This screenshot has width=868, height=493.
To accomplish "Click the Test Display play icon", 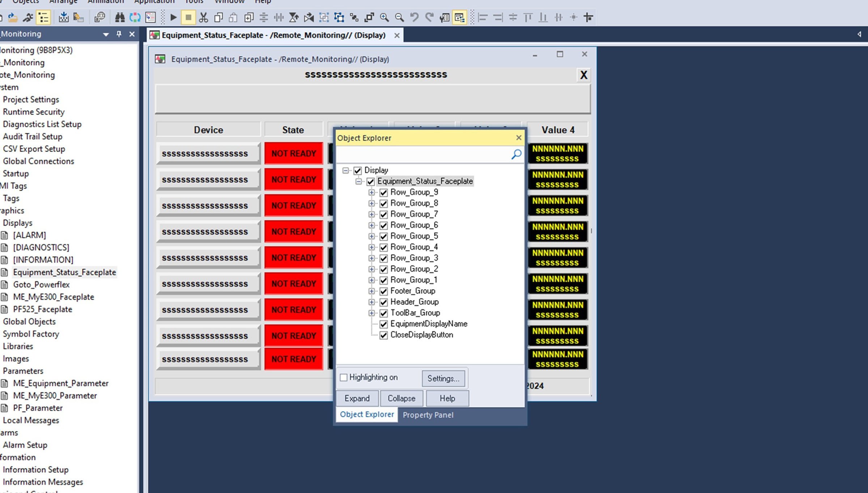I will click(x=173, y=17).
